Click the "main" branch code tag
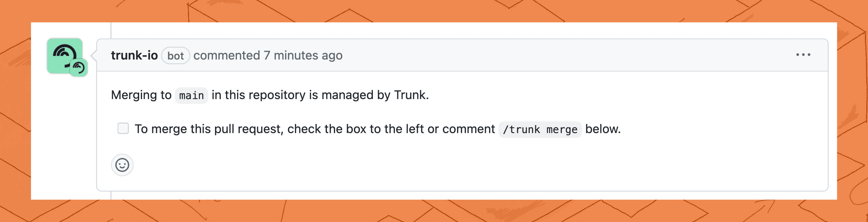The width and height of the screenshot is (868, 222). [x=191, y=96]
